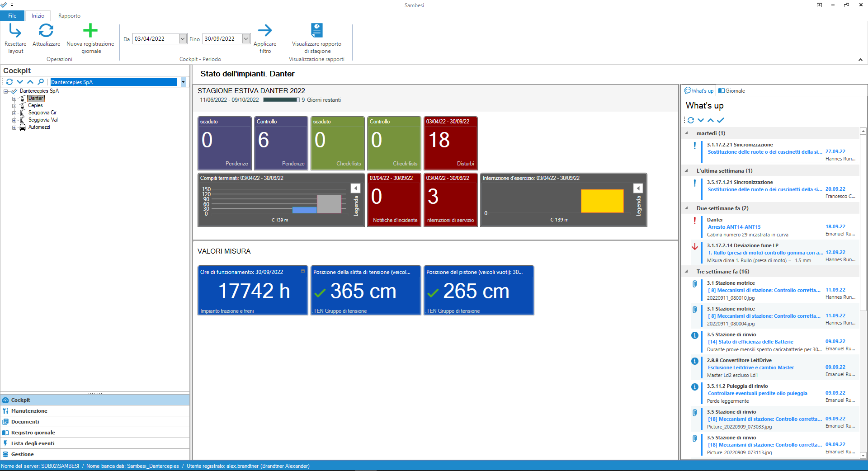Click the checkmark icon in What's up toolbar

pos(721,120)
